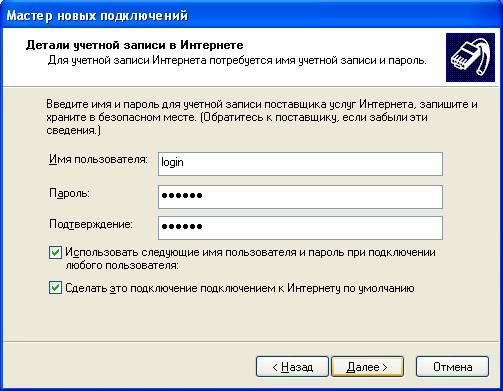This screenshot has width=503, height=391.
Task: Click the masked dots in confirmation field
Action: point(182,227)
